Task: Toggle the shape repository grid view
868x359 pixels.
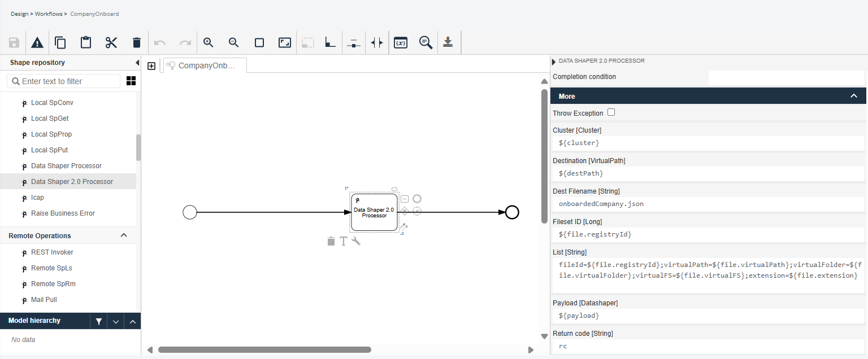Action: (x=131, y=81)
